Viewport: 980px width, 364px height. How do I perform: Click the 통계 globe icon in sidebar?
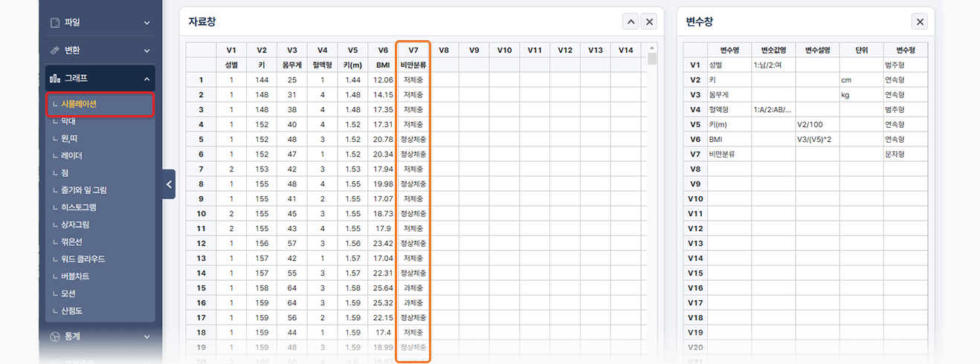[55, 337]
